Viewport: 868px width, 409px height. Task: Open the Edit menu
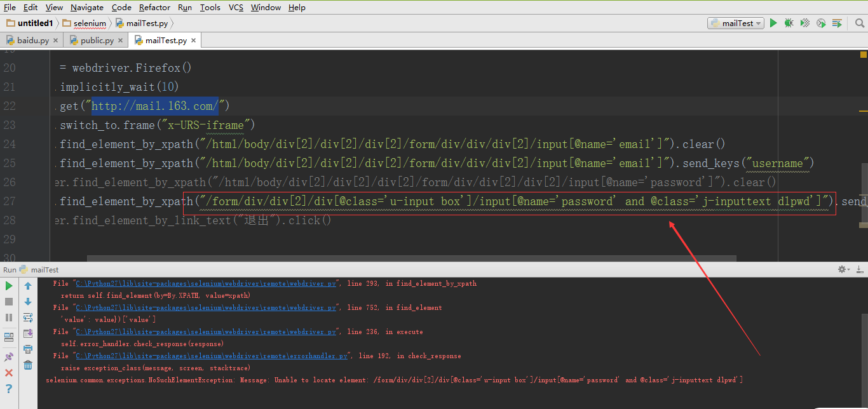pyautogui.click(x=31, y=8)
